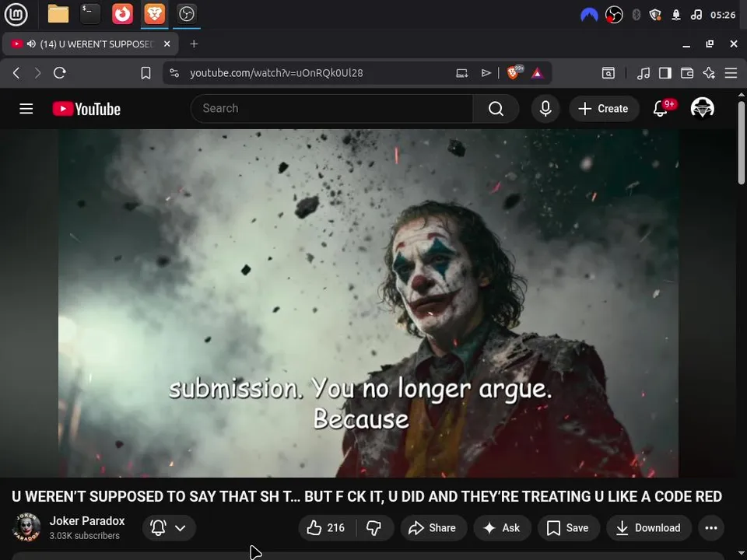The width and height of the screenshot is (747, 560).
Task: Expand the subscription notification bell dropdown
Action: (x=169, y=527)
